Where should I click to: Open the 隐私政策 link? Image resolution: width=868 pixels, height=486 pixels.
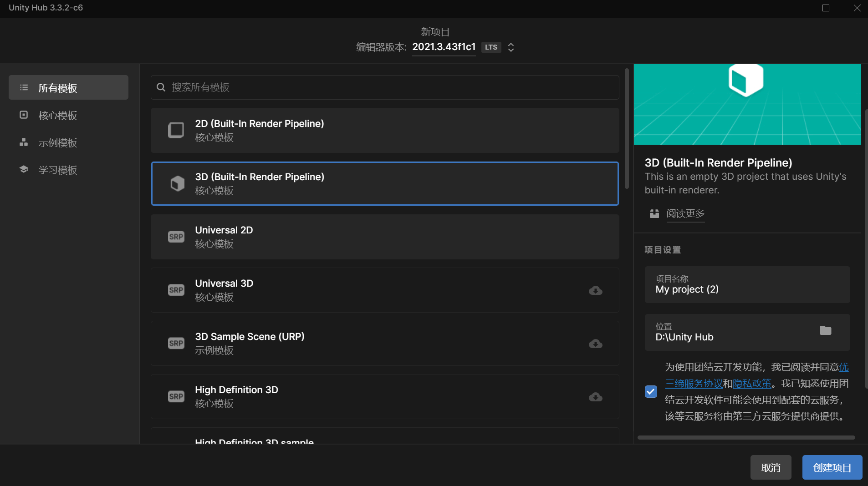point(752,384)
